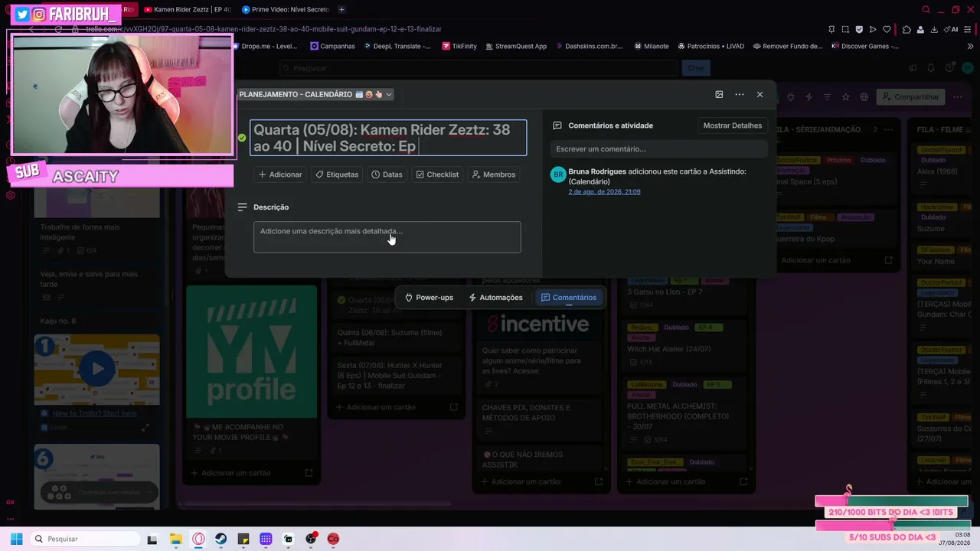This screenshot has height=551, width=980.
Task: Open the board menu three-dot icon
Action: pyautogui.click(x=956, y=97)
